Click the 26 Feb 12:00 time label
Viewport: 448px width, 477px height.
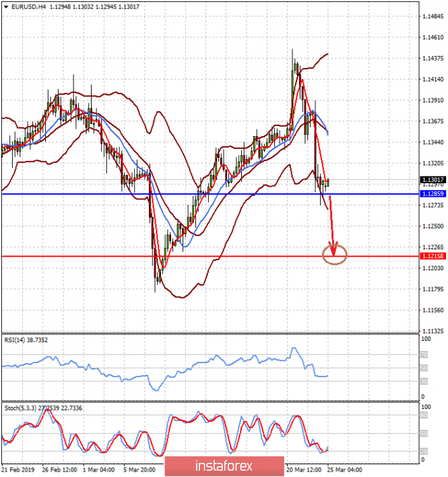58,468
